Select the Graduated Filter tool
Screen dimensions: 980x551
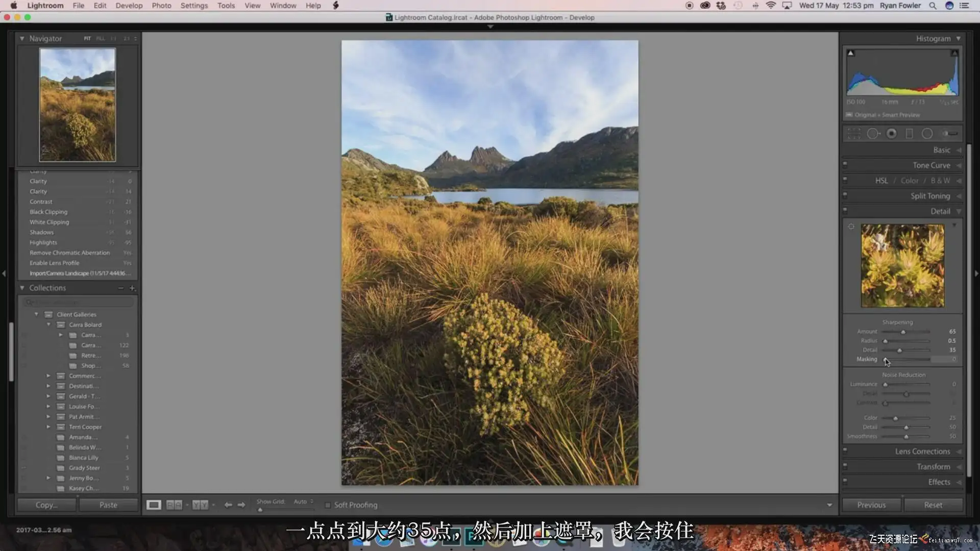pos(909,134)
